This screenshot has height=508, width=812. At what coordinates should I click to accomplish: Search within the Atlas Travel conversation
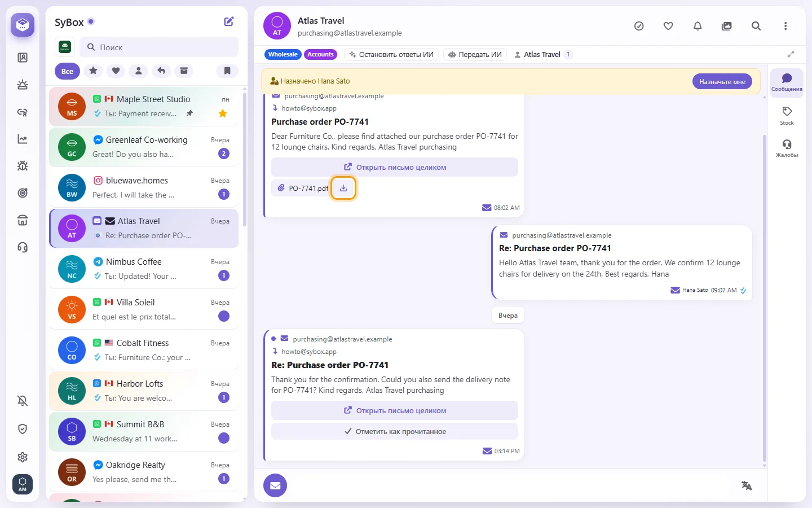coord(756,26)
